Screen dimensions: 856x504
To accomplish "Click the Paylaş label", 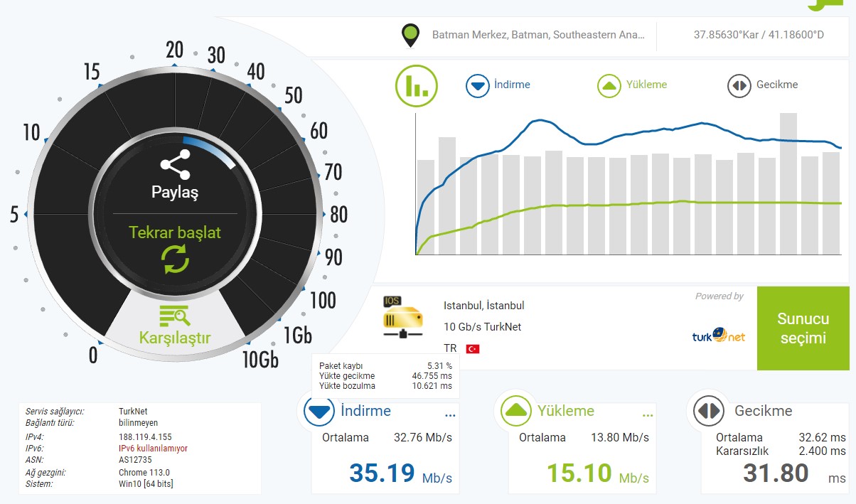I will [x=175, y=193].
